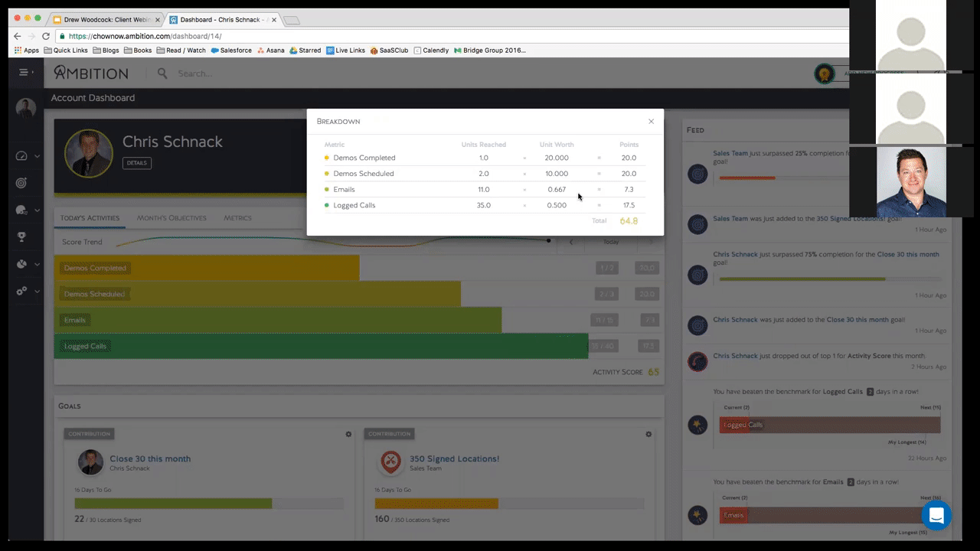
Task: Open settings gear on 350 Signed Locations goal
Action: tap(648, 434)
